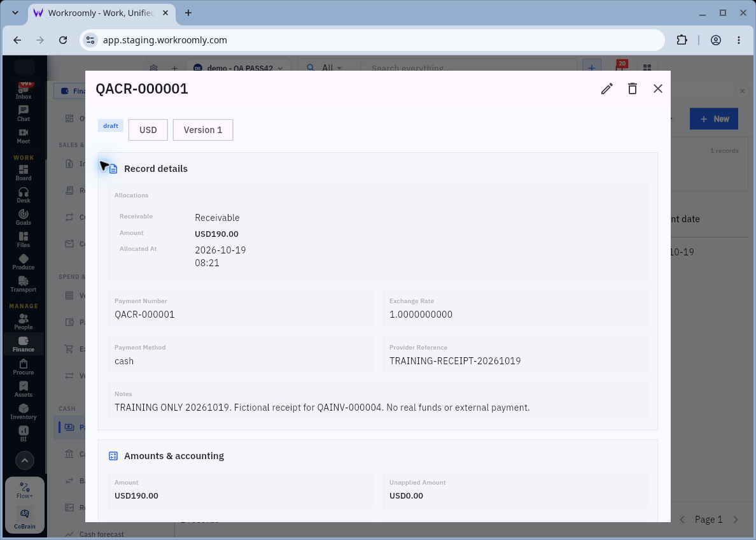Open Desk in the sidebar
Screen dimensions: 756x540
23,195
